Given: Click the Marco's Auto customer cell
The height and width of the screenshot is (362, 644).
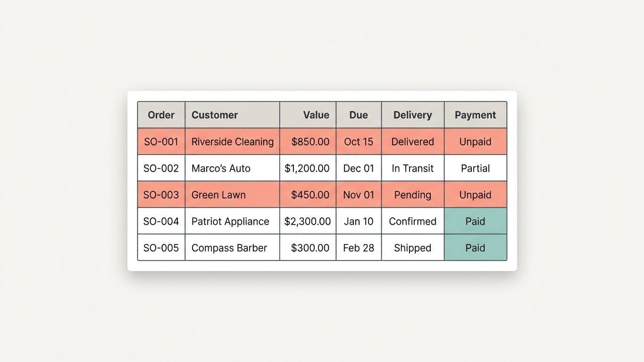Looking at the screenshot, I should (x=232, y=168).
